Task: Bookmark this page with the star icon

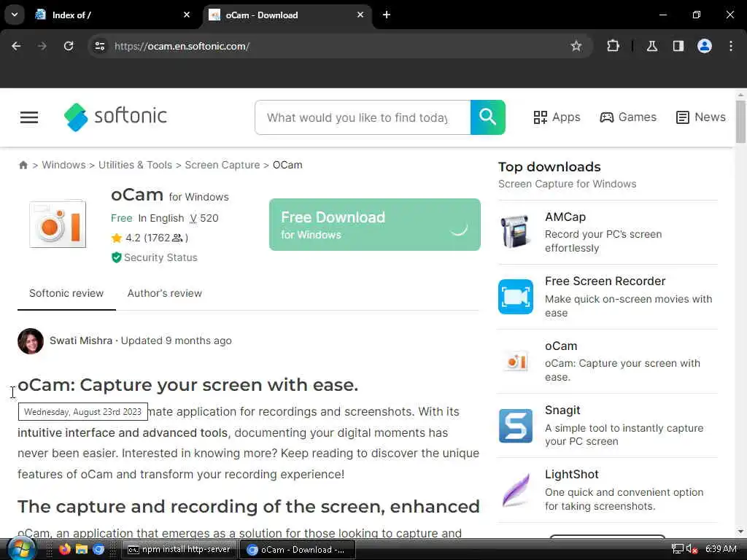Action: (576, 46)
